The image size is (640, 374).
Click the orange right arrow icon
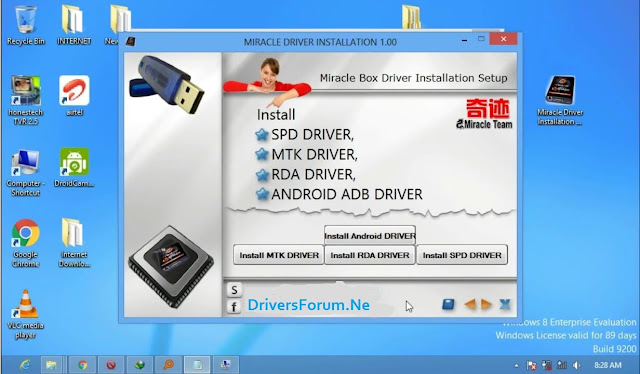point(486,305)
